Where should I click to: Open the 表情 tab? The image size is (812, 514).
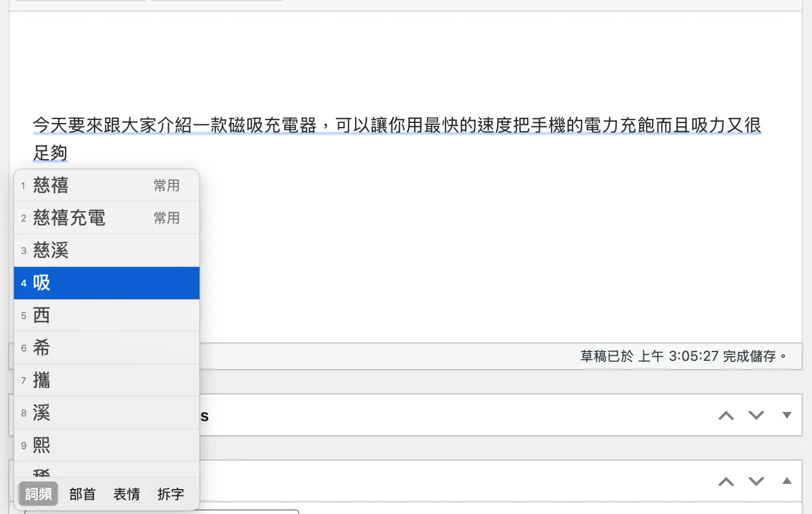pyautogui.click(x=126, y=494)
